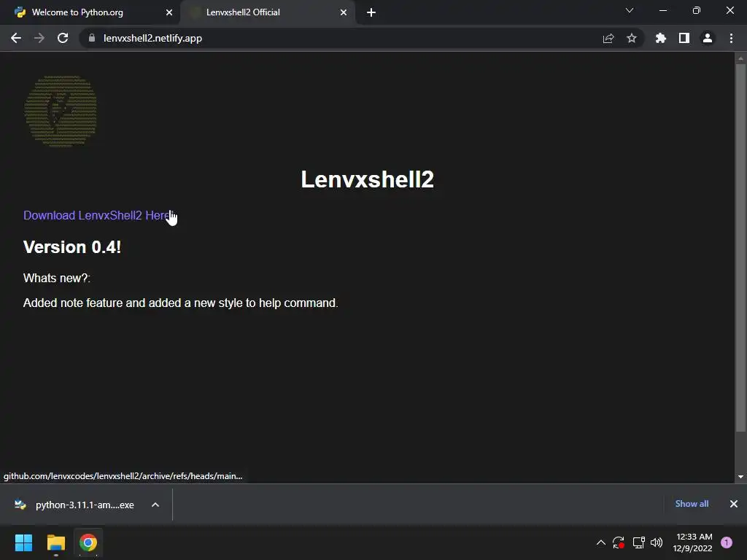Click the page vertical scrollbar
Viewport: 747px width, 560px height.
click(740, 248)
